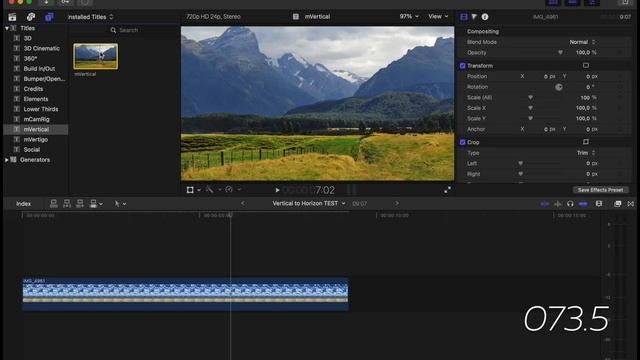Toggle timeline snapping icon
640x360 pixels.
(583, 203)
